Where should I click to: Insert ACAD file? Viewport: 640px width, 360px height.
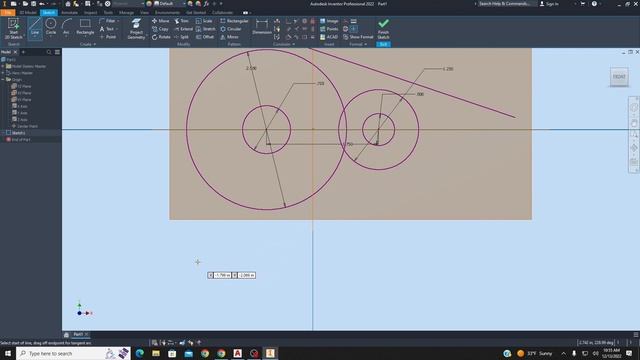click(329, 37)
